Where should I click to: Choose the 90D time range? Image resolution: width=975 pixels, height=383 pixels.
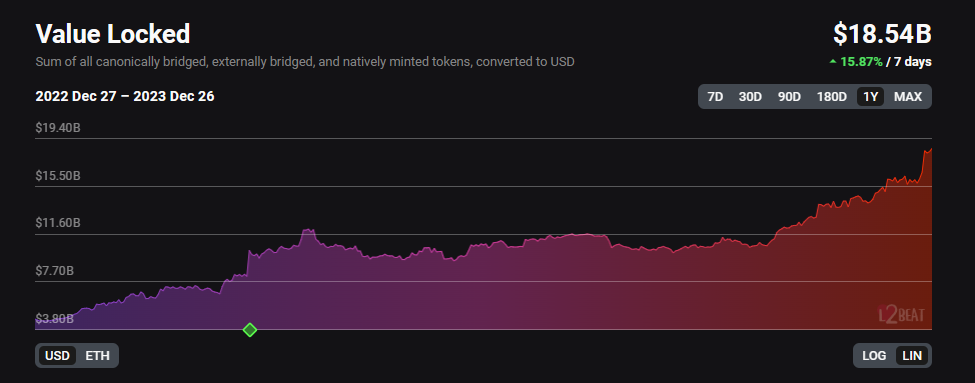pyautogui.click(x=789, y=96)
